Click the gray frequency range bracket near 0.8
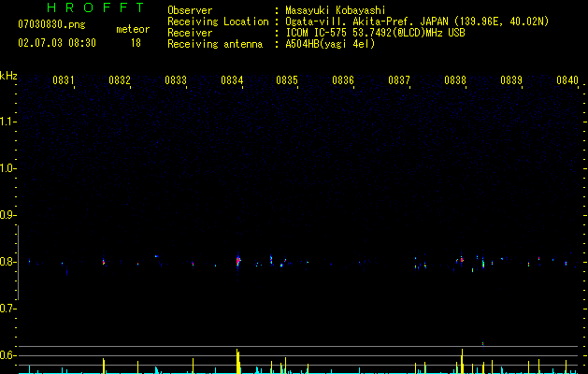Image resolution: width=588 pixels, height=374 pixels. click(x=18, y=263)
